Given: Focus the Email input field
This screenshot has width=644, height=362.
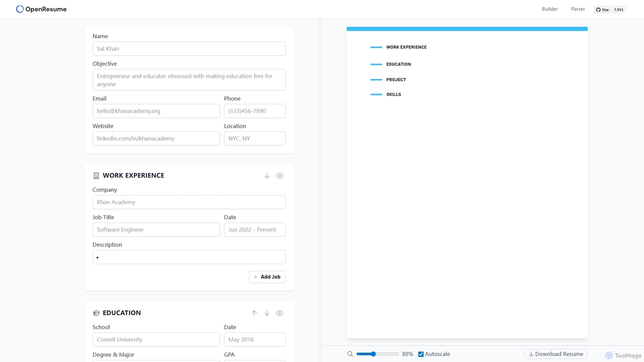Looking at the screenshot, I should 156,111.
